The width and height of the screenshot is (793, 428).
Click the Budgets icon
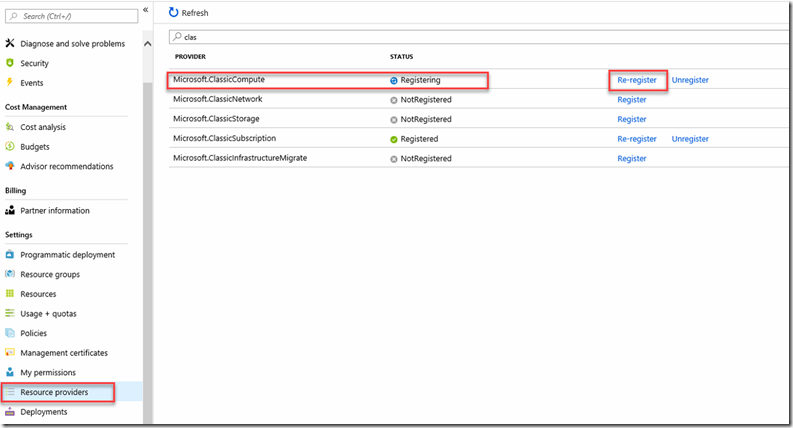(10, 146)
